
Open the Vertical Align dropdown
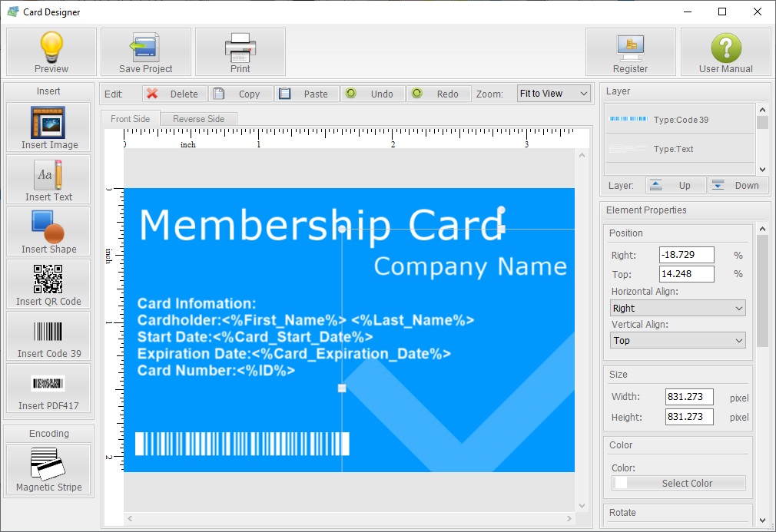677,340
